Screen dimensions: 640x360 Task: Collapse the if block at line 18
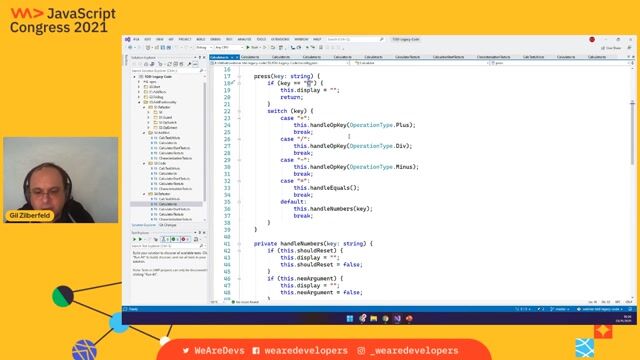coord(239,83)
